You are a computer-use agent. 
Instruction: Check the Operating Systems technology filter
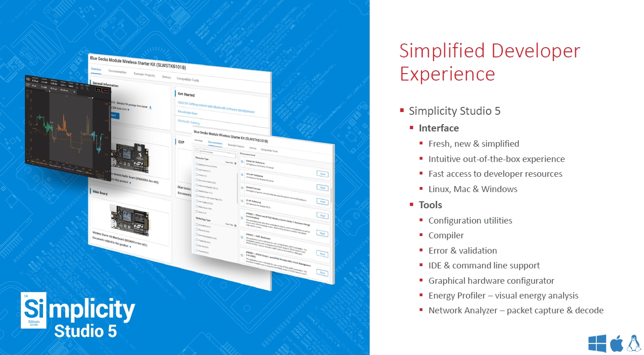click(x=197, y=235)
